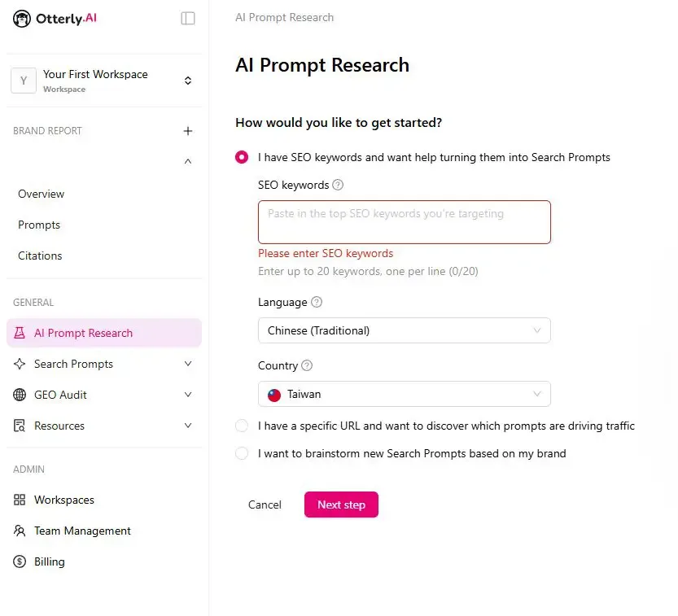Select the specific URL radio option
678x616 pixels.
[242, 426]
